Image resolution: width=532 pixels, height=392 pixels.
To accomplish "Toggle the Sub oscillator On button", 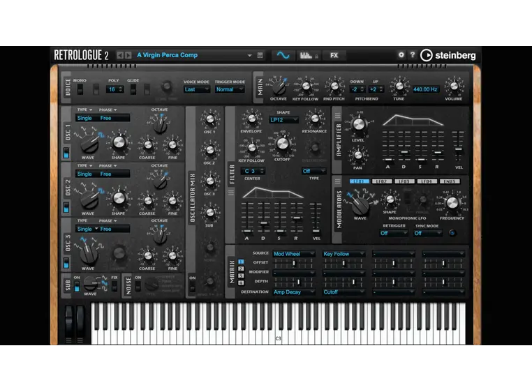I will (77, 286).
